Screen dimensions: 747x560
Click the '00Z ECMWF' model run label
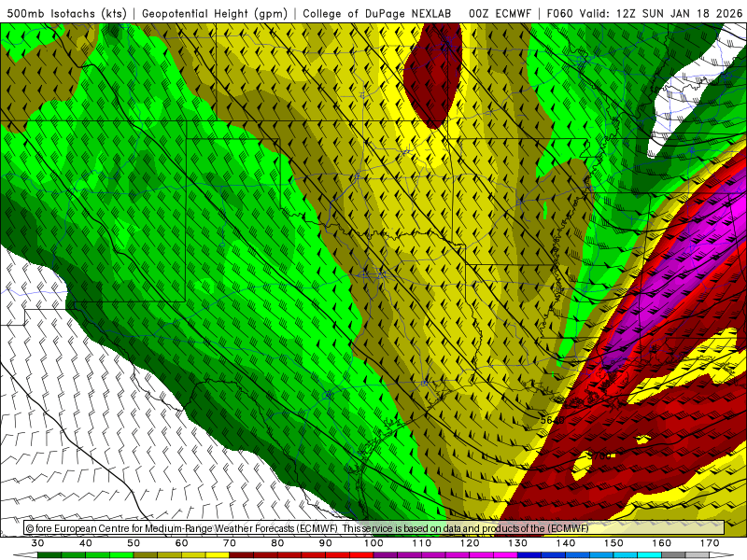coord(500,13)
